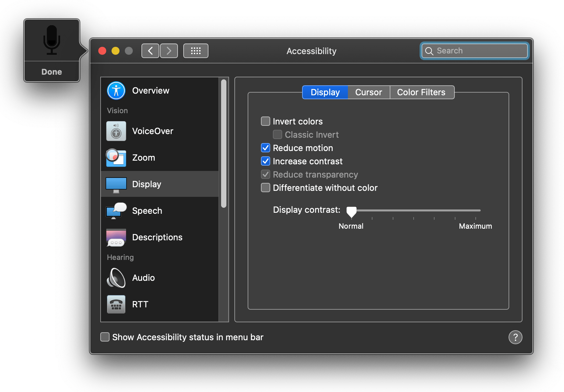The image size is (564, 392).
Task: Uncheck Reduce motion
Action: tap(266, 148)
